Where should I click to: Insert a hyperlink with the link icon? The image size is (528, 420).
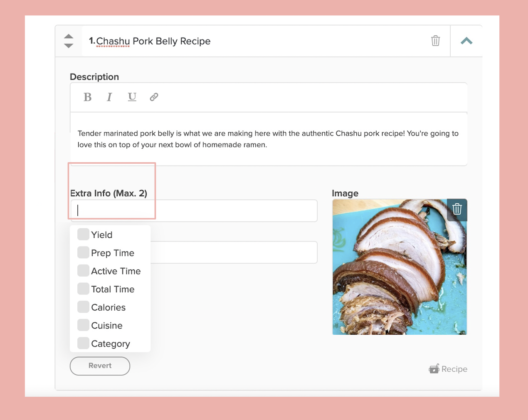(x=154, y=97)
